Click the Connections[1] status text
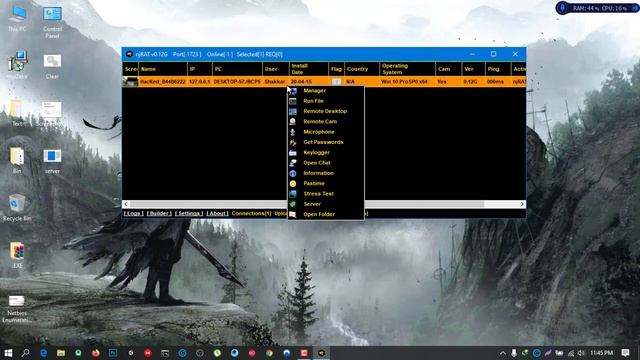 pos(251,213)
